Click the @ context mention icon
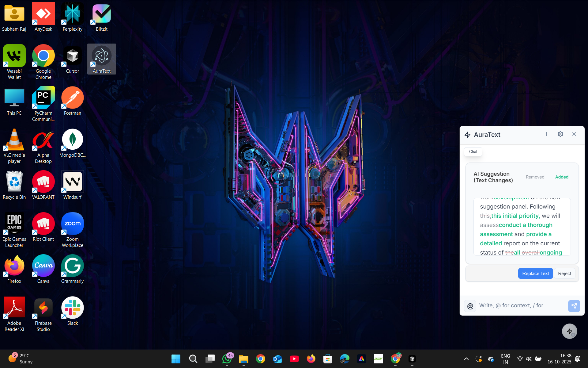Image resolution: width=588 pixels, height=368 pixels. point(470,306)
